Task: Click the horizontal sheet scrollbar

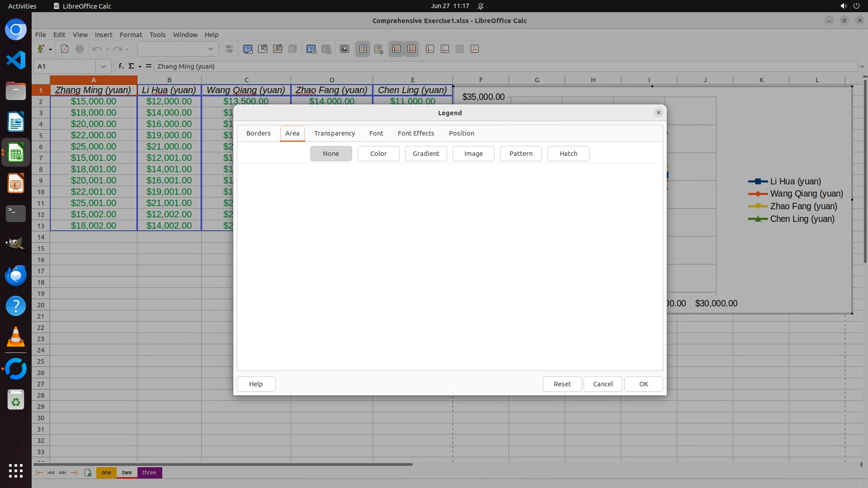Action: tap(222, 464)
